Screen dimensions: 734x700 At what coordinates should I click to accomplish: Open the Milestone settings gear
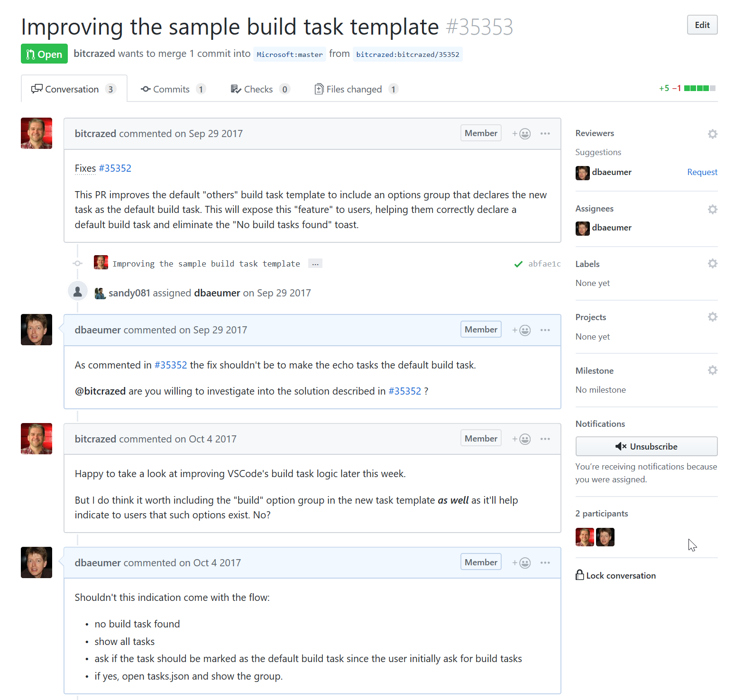[712, 370]
